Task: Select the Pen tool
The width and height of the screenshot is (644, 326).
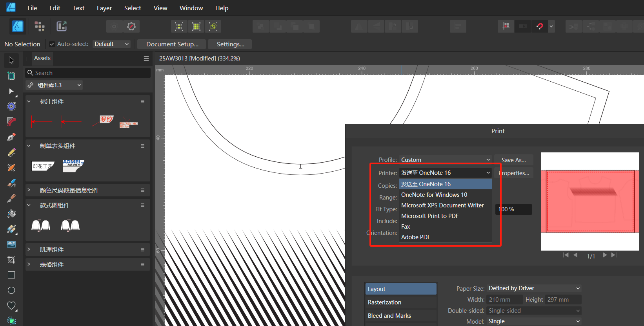Action: coord(11,137)
